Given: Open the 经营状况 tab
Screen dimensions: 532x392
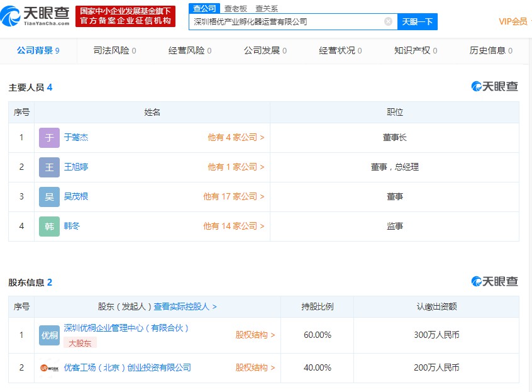Looking at the screenshot, I should click(340, 50).
